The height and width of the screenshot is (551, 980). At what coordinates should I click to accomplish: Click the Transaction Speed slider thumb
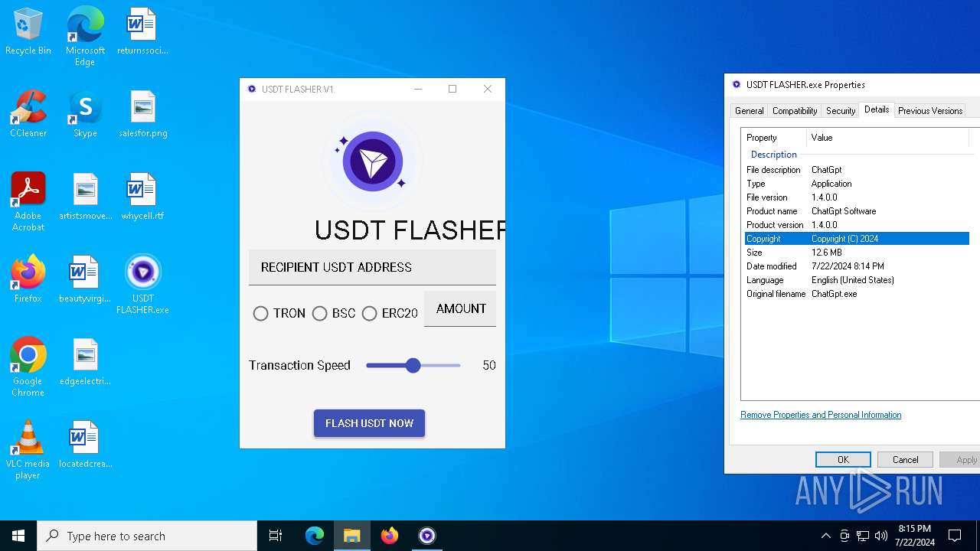tap(413, 366)
